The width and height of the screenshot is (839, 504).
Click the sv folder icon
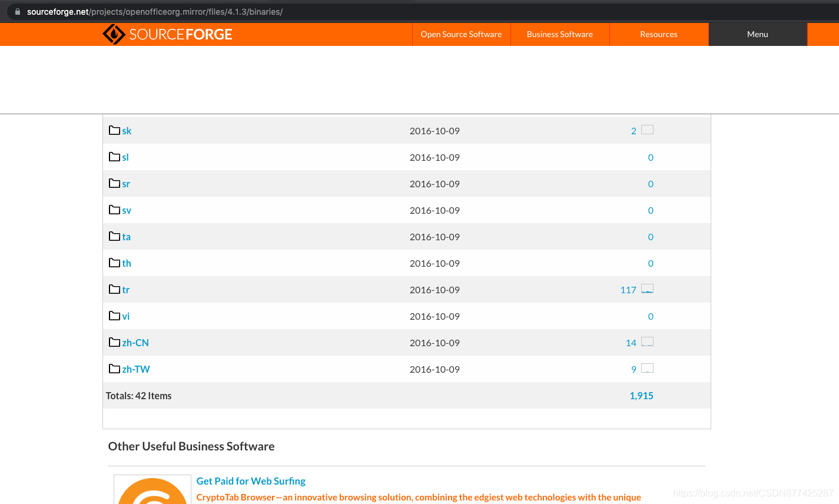pyautogui.click(x=114, y=210)
